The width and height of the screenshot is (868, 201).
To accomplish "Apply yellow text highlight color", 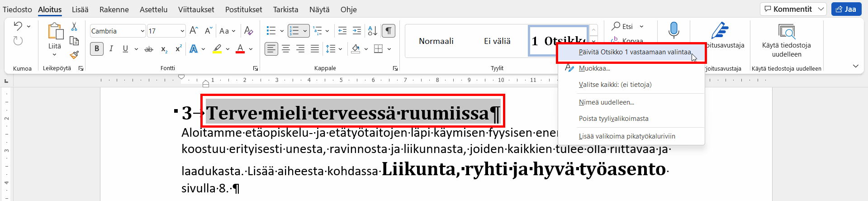I will click(217, 49).
